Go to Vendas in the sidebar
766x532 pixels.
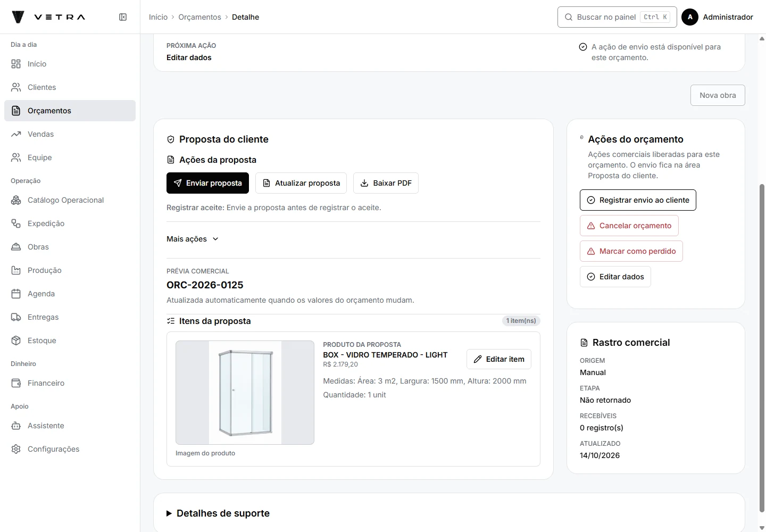pyautogui.click(x=70, y=134)
